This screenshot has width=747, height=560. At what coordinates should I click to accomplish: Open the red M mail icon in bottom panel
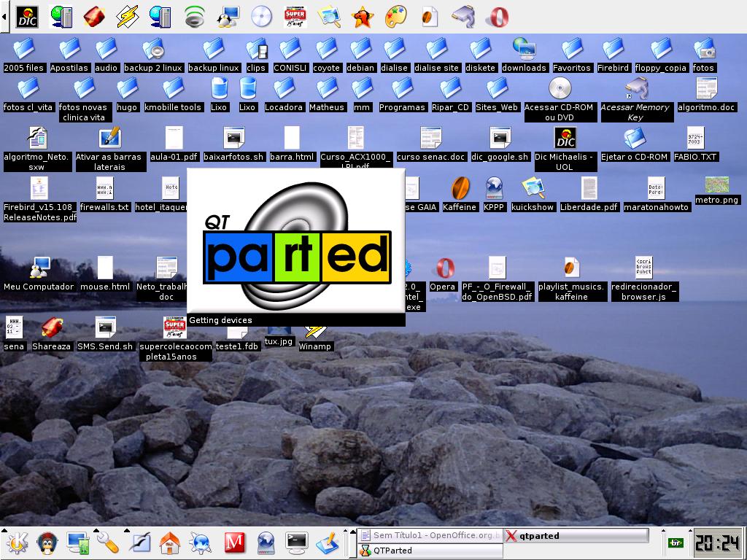[x=234, y=543]
